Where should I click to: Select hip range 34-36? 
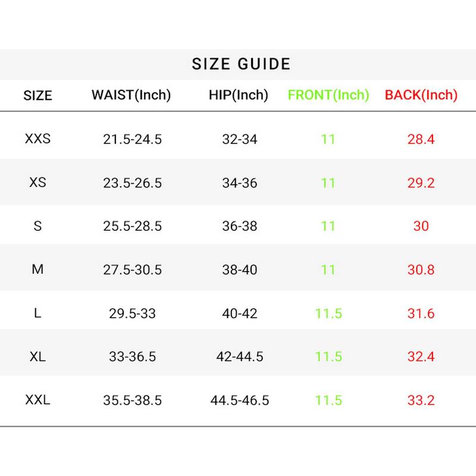[x=239, y=183]
